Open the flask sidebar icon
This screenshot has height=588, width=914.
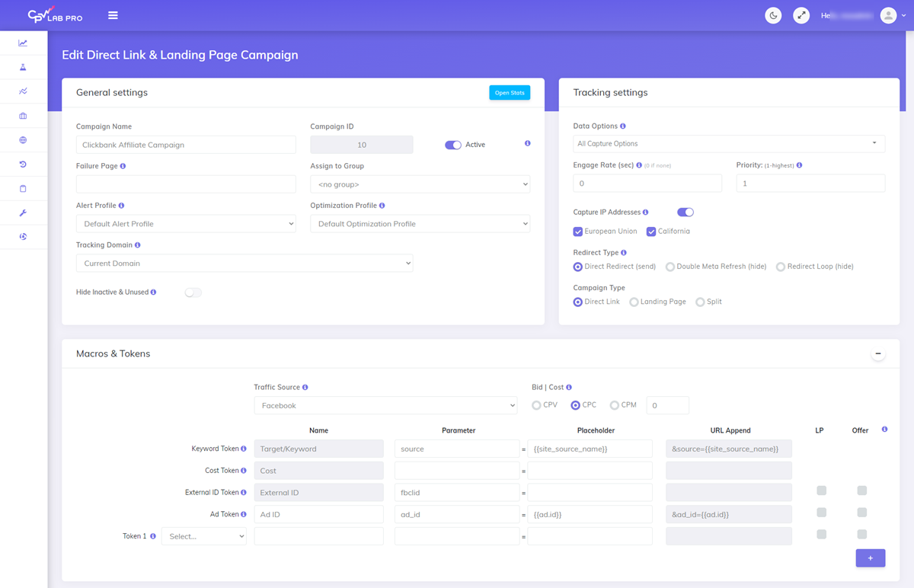23,68
